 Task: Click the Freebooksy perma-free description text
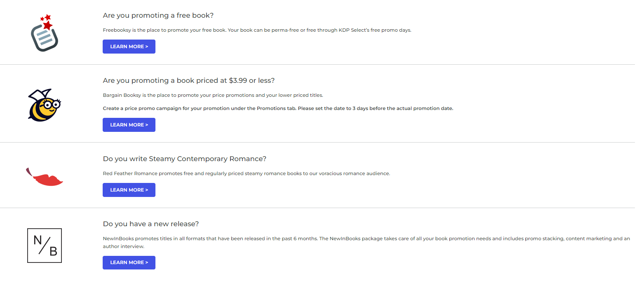click(257, 30)
